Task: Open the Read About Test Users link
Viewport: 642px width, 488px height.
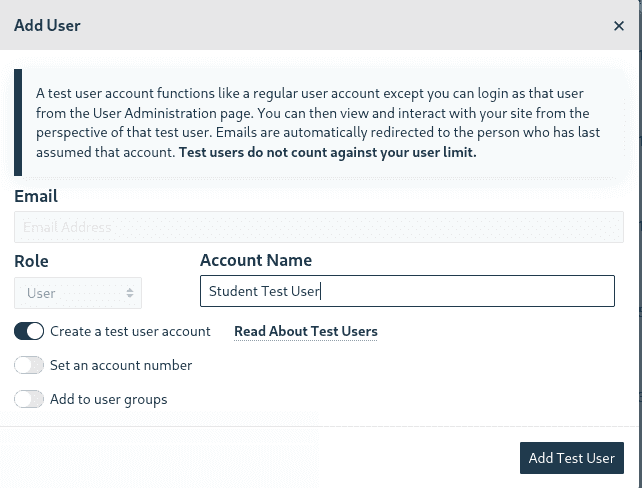Action: coord(305,331)
